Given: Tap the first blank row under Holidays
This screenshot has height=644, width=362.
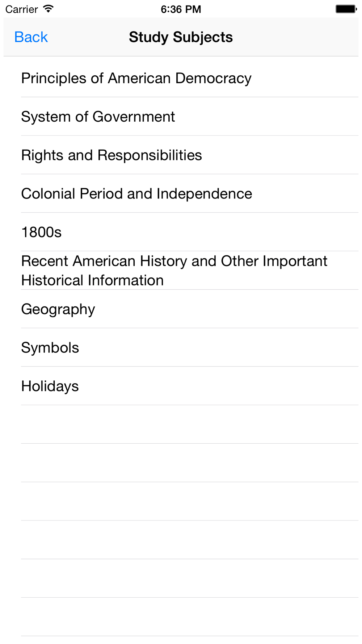Looking at the screenshot, I should click(x=181, y=425).
